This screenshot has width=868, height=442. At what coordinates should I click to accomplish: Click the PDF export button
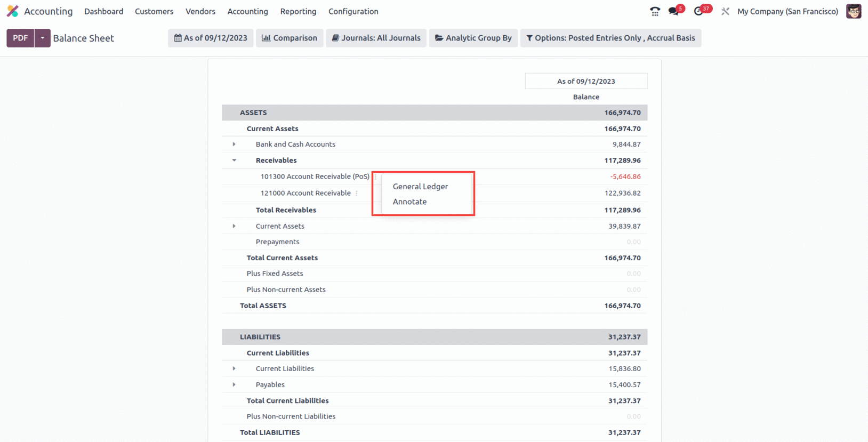[20, 38]
